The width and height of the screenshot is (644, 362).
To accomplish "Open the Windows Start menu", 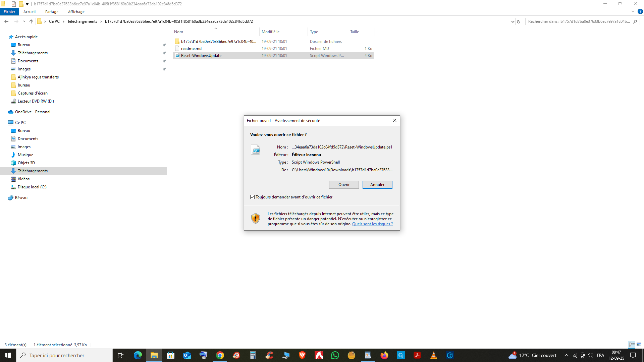I will pyautogui.click(x=8, y=355).
